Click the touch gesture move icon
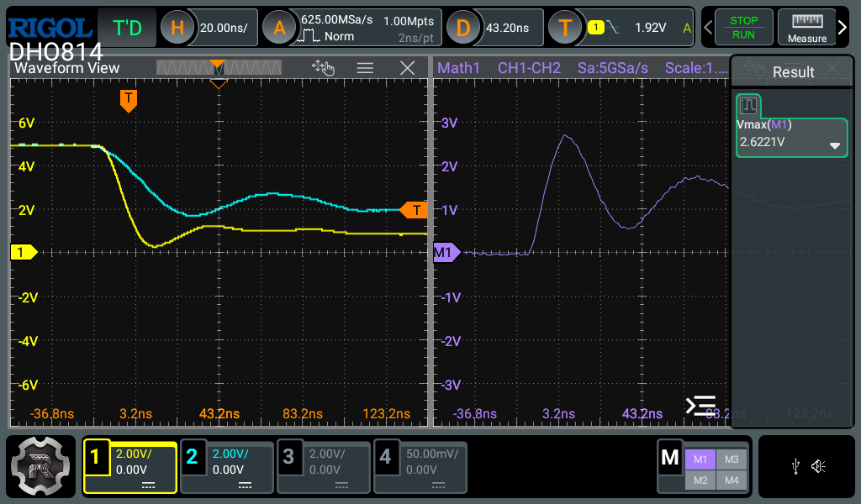 tap(323, 68)
